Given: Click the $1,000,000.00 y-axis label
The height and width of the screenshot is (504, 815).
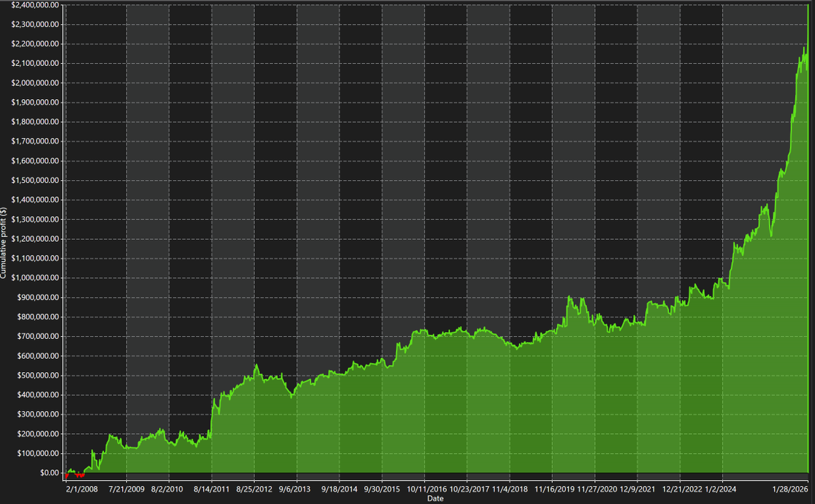Looking at the screenshot, I should (x=33, y=278).
